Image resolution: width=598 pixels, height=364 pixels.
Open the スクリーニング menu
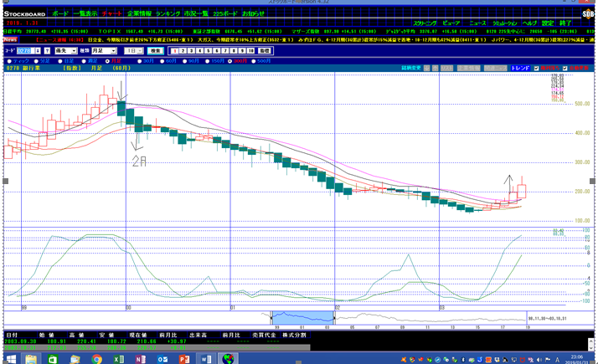tap(425, 23)
